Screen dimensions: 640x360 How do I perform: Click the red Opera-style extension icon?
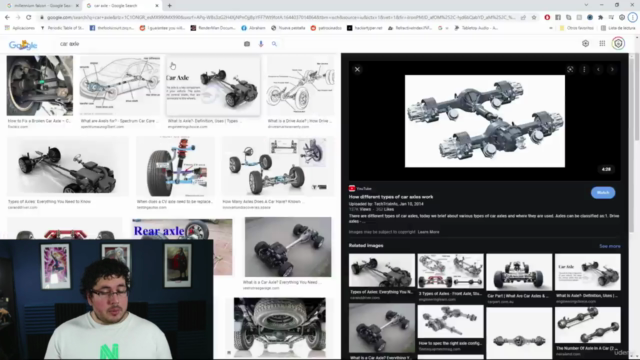[547, 18]
